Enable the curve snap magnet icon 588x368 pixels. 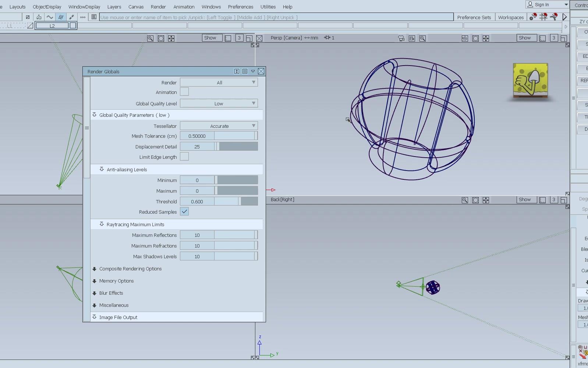pos(553,17)
